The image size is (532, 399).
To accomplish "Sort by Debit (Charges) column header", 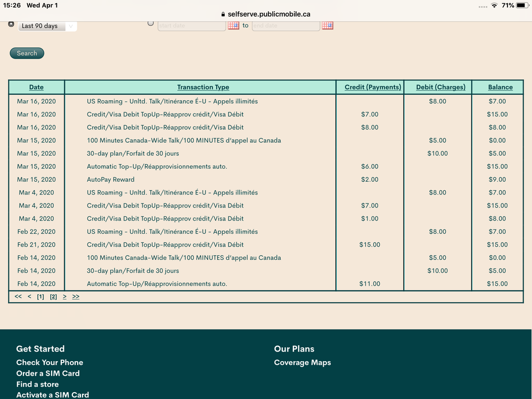I will 440,87.
